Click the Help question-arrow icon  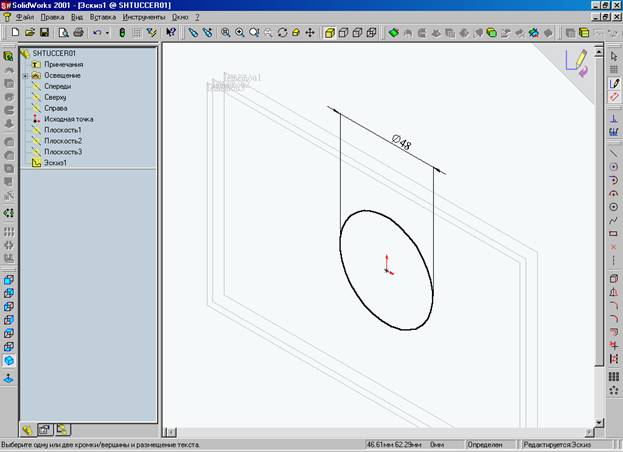[171, 33]
